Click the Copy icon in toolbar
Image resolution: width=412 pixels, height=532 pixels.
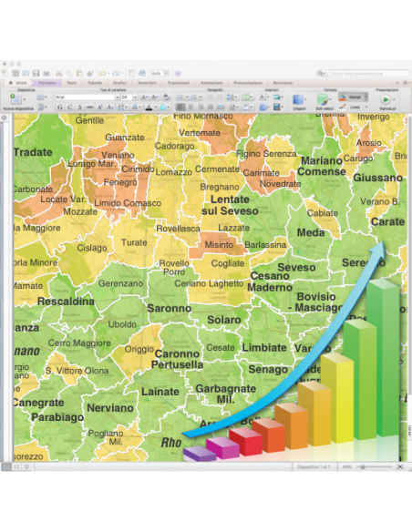tap(69, 73)
